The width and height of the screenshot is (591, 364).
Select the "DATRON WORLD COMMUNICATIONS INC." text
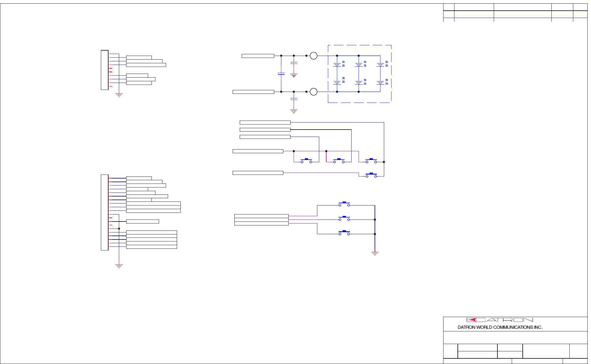[500, 327]
